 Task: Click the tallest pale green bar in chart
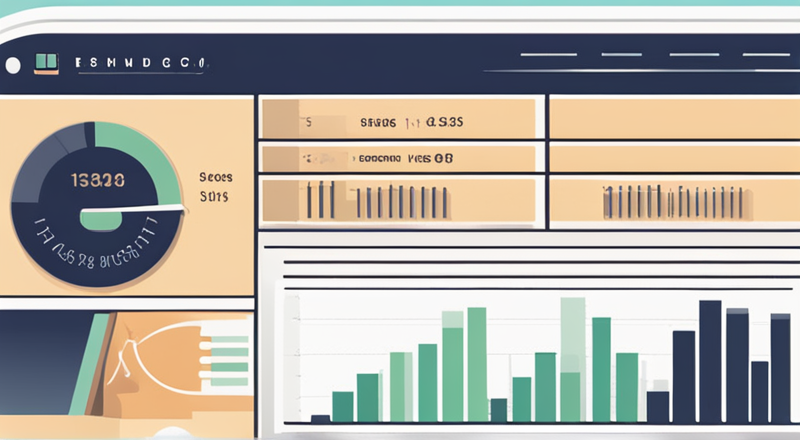click(x=572, y=359)
